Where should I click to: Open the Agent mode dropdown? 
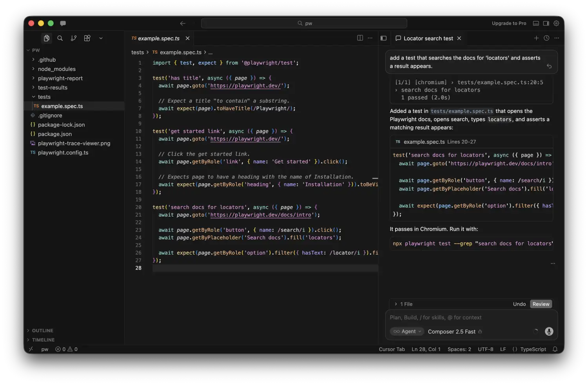click(407, 331)
